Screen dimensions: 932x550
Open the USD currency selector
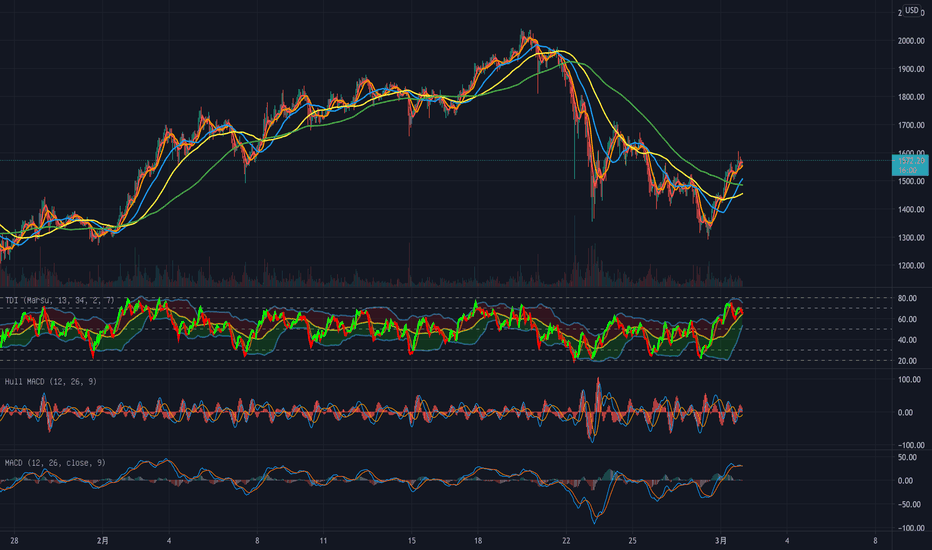point(912,10)
